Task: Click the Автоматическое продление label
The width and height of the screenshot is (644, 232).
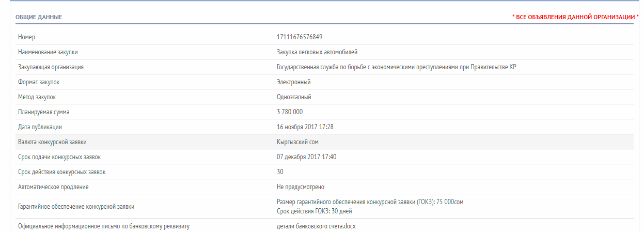Action: 57,187
